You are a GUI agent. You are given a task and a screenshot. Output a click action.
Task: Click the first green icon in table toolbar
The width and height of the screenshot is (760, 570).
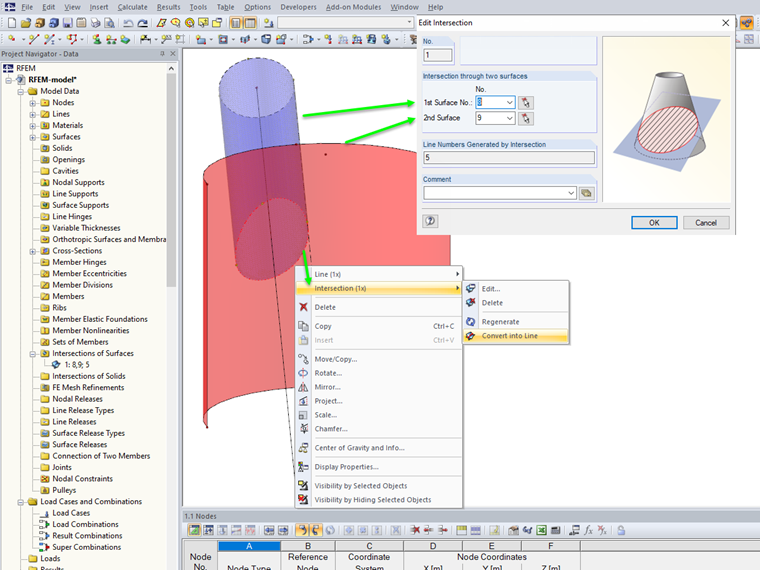(x=194, y=530)
